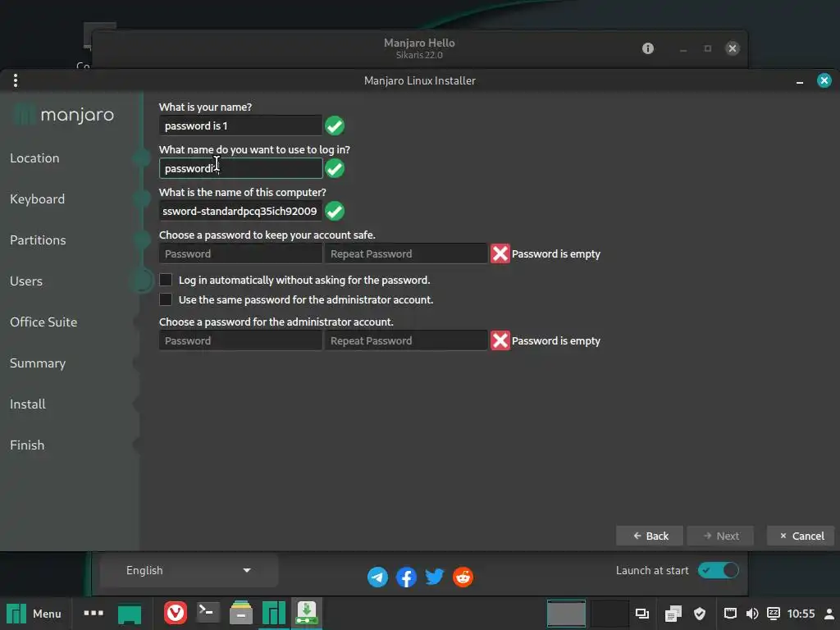Go to Partitions step in sidebar

click(38, 240)
